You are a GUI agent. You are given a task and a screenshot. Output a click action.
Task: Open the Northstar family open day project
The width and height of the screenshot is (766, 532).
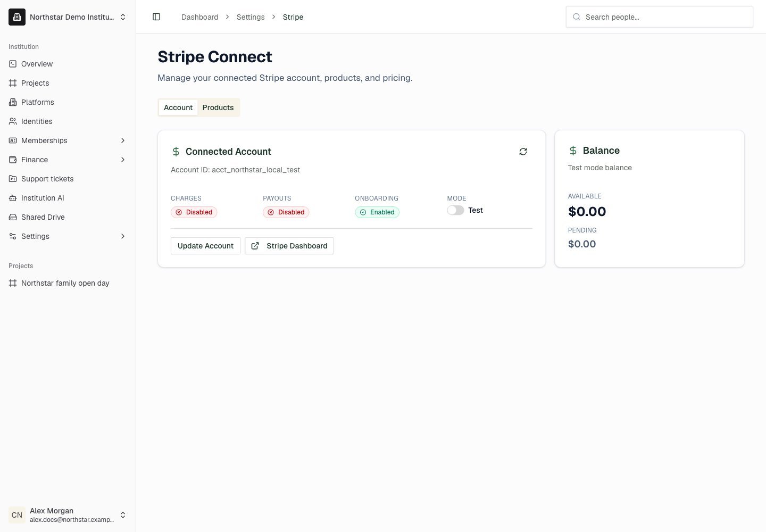[68, 283]
